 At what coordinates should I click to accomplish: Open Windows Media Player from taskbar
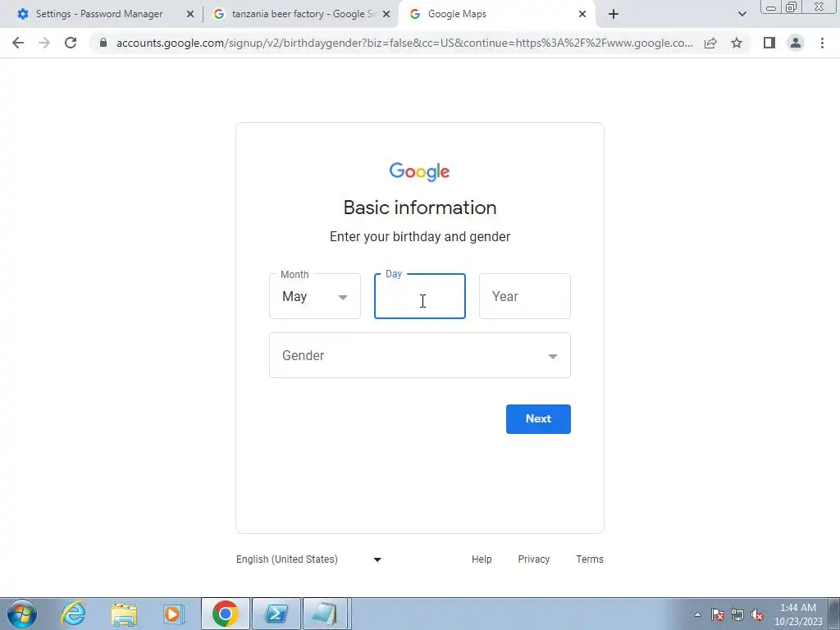coord(174,614)
